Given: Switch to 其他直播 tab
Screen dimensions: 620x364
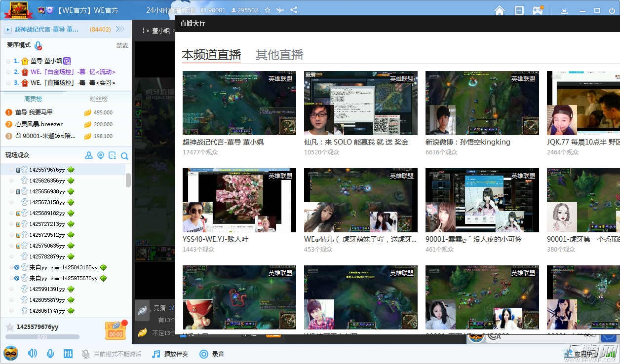Looking at the screenshot, I should (279, 54).
